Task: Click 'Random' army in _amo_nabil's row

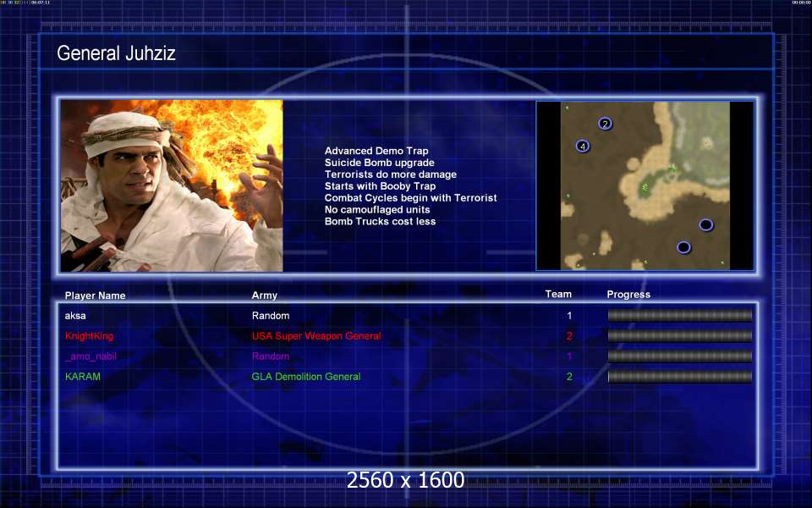Action: (x=271, y=356)
